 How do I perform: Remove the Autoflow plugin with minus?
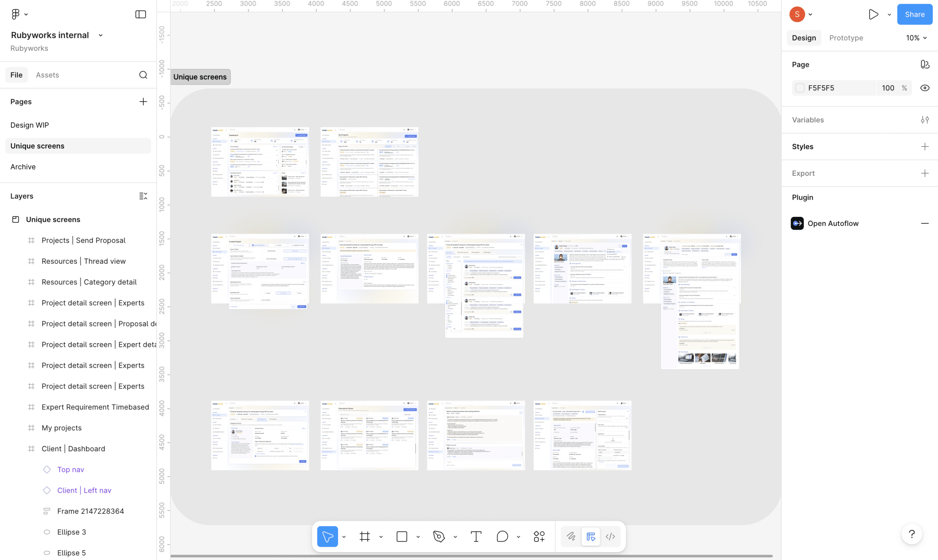pos(924,223)
